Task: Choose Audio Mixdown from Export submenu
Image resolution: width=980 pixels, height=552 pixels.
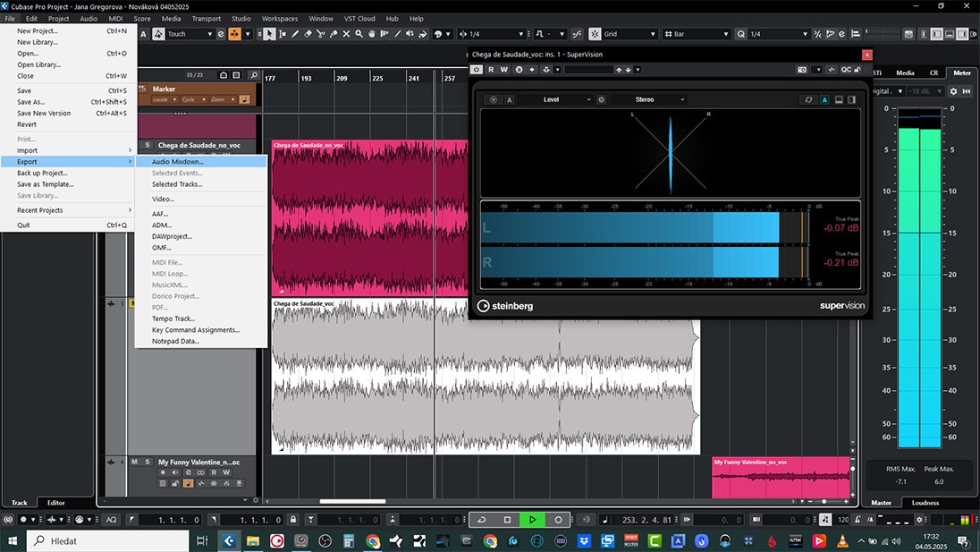Action: coord(178,162)
